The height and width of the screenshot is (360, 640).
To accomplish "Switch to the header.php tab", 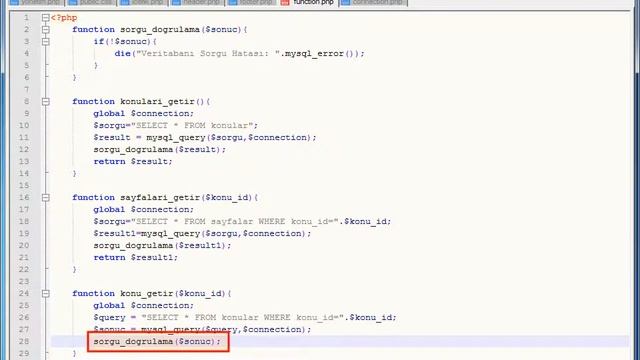I will click(197, 2).
